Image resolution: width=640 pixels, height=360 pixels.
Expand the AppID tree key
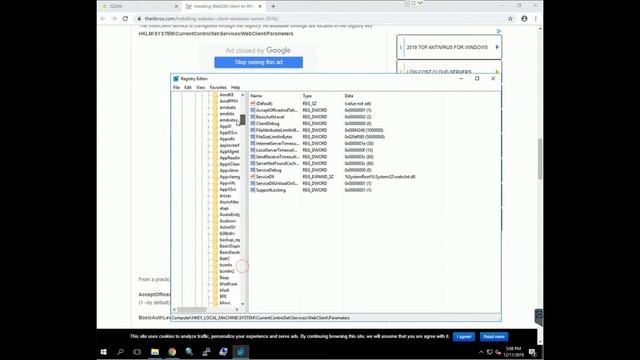click(209, 127)
